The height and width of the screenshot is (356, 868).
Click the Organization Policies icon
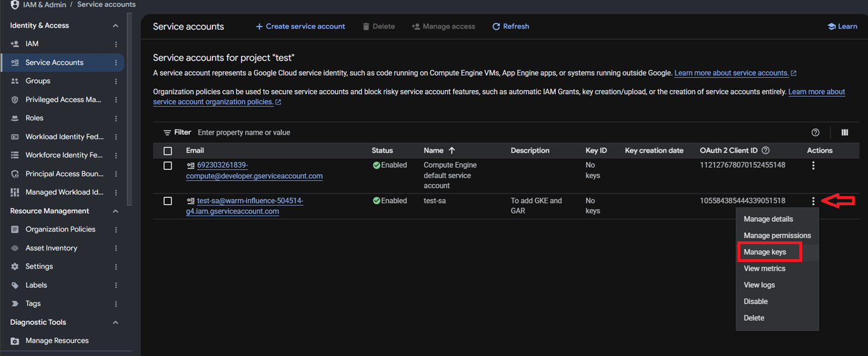15,229
